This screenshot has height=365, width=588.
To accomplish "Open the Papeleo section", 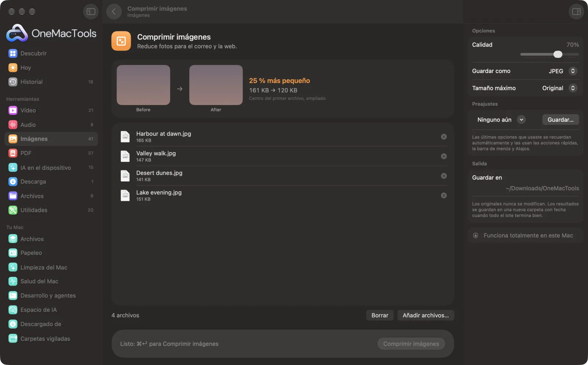I will click(x=51, y=253).
